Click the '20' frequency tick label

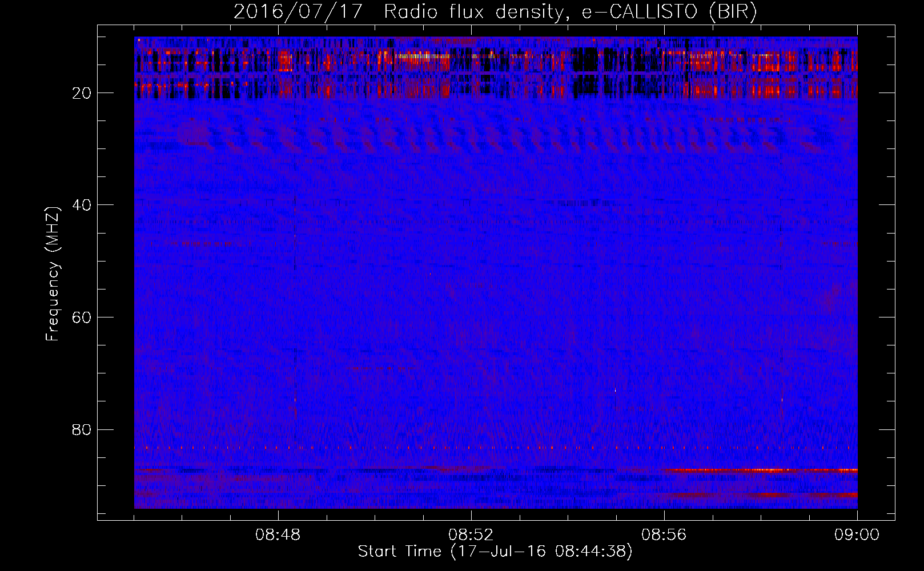[82, 93]
